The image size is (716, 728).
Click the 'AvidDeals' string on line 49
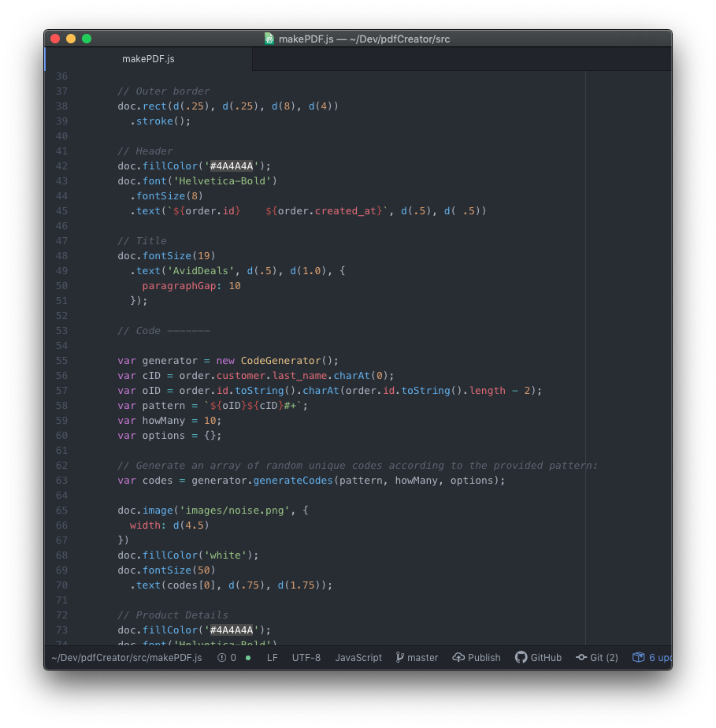[200, 271]
